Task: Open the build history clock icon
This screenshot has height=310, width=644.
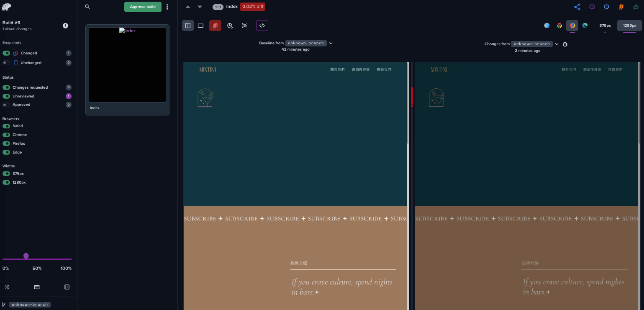Action: (x=592, y=7)
